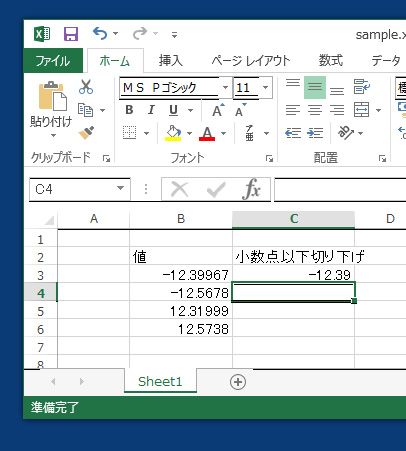Viewport: 406px width, 451px height.
Task: Click the Save icon in quick access toolbar
Action: [71, 34]
